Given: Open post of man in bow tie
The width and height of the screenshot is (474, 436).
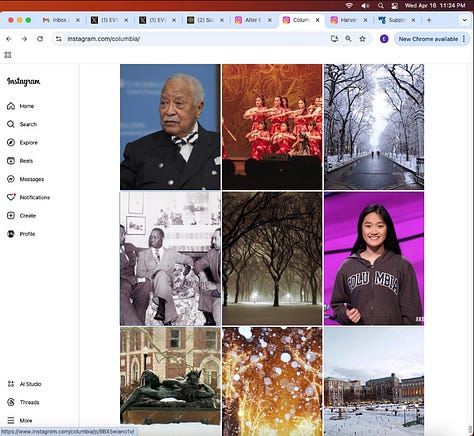Looking at the screenshot, I should click(170, 127).
